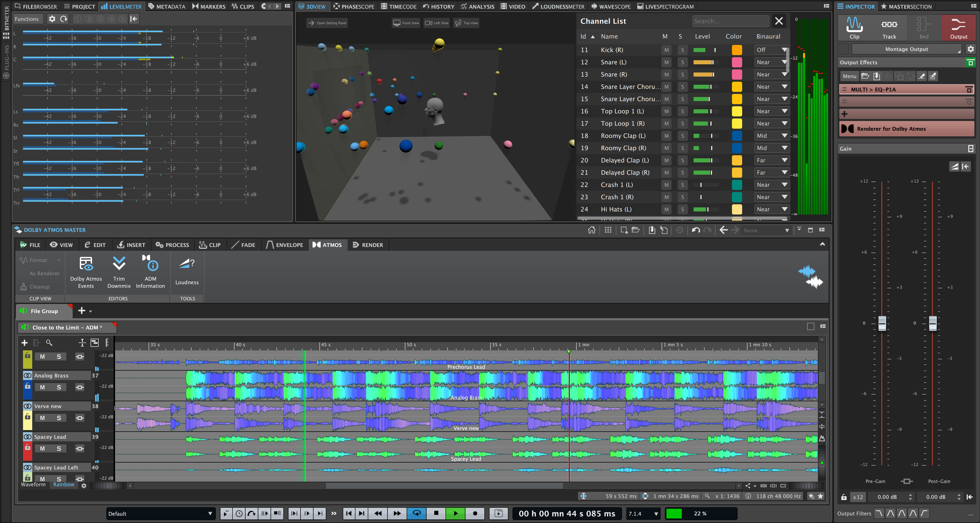Open the PHASESCOPE panel tab

[x=353, y=6]
